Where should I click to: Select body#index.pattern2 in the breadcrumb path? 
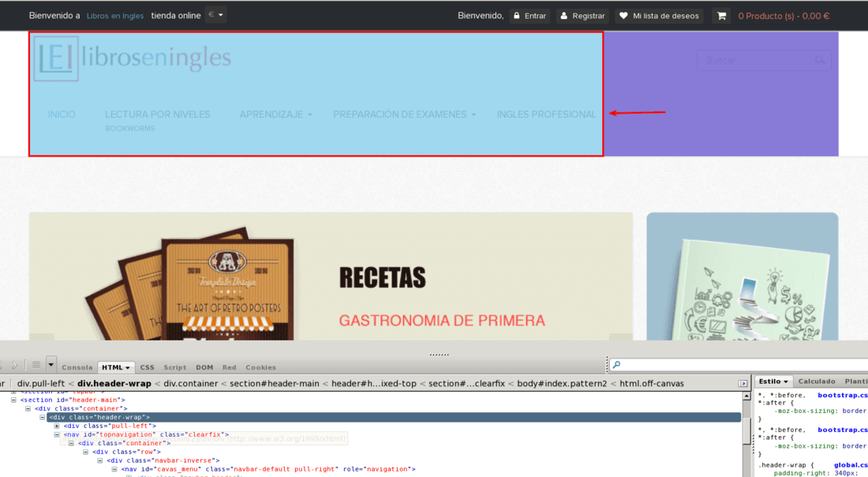(x=562, y=383)
